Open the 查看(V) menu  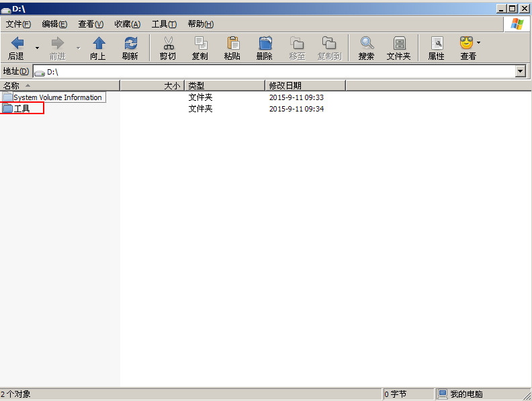pyautogui.click(x=91, y=24)
